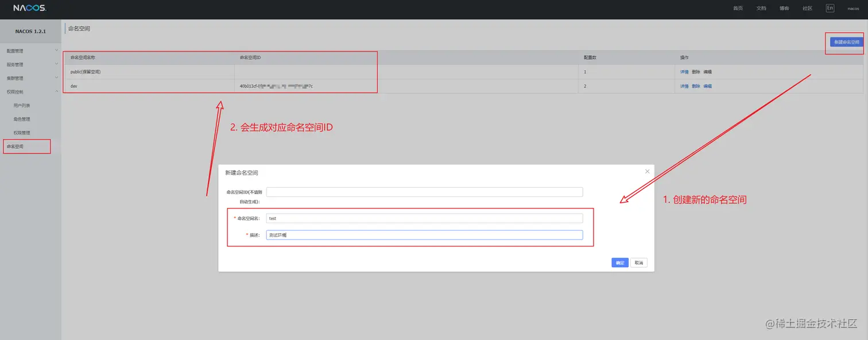
Task: Click config count 1 in public row
Action: click(585, 72)
